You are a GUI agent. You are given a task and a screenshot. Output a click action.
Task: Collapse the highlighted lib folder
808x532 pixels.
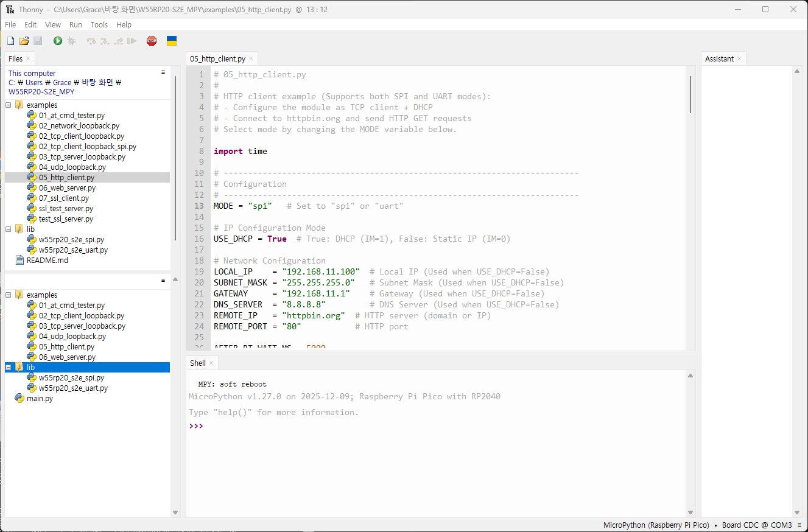pos(9,368)
